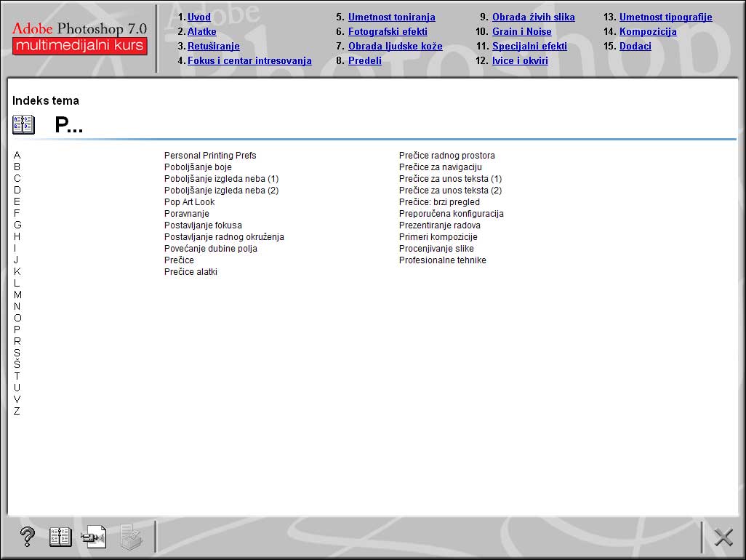Select Poboljšanje izgleda neba (2) topic

pyautogui.click(x=221, y=191)
